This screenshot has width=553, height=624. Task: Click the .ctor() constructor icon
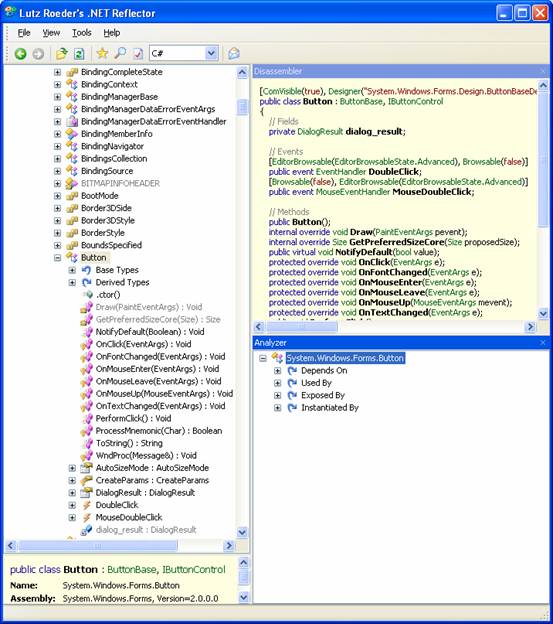[x=88, y=295]
